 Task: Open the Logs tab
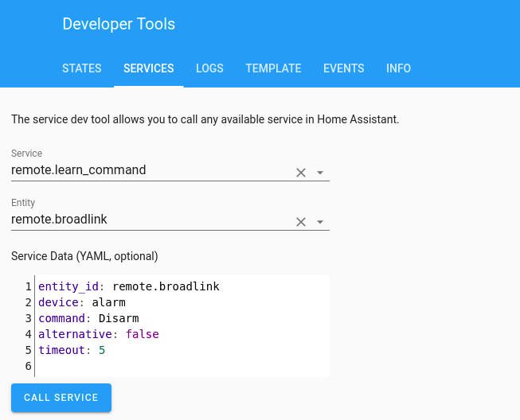209,68
